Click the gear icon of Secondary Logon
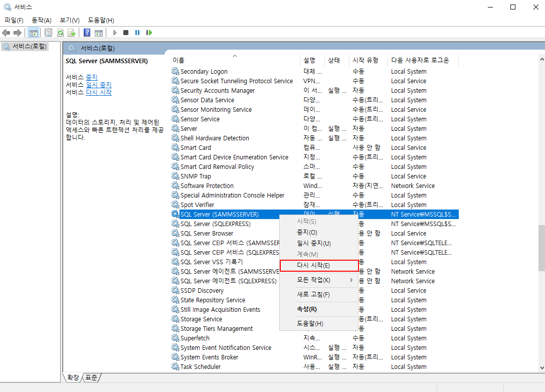Viewport: 545px width, 392px height. 175,71
